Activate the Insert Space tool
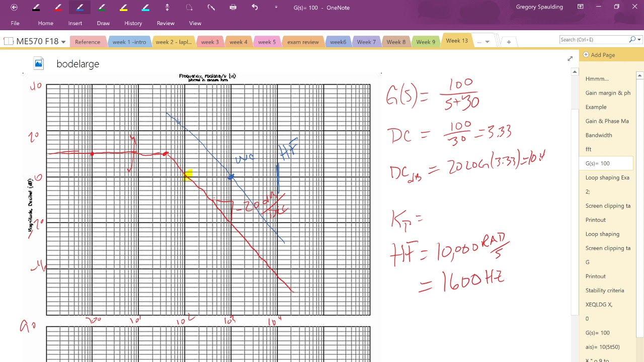Image resolution: width=644 pixels, height=362 pixels. [x=168, y=8]
